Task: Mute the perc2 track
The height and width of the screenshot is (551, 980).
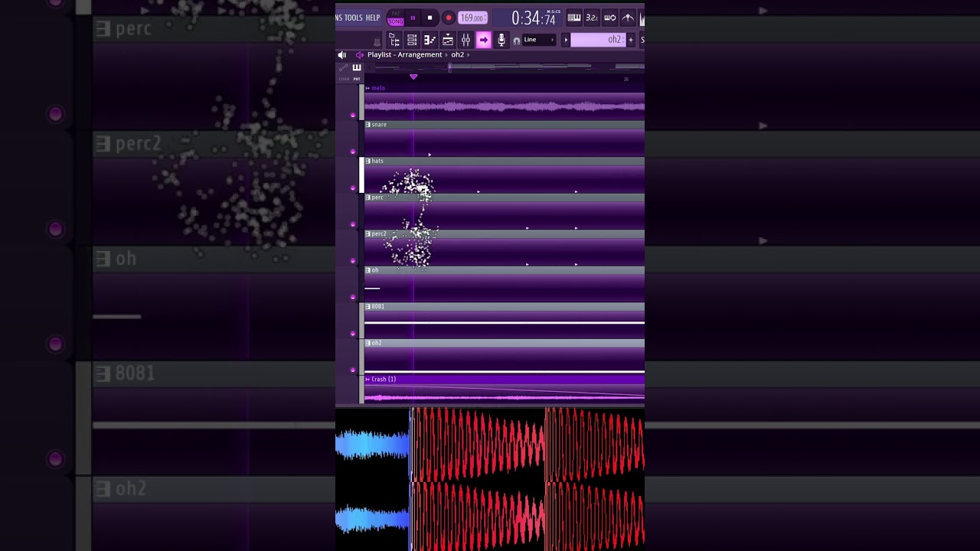Action: point(353,261)
